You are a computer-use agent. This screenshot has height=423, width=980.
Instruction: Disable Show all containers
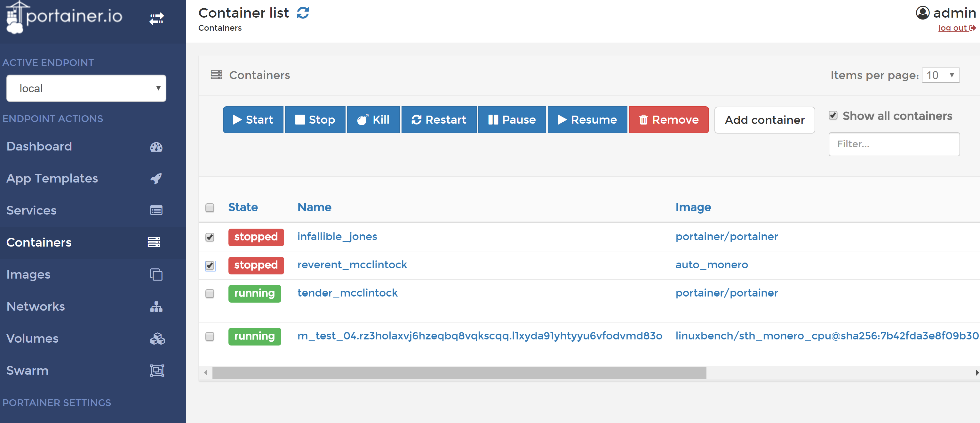pyautogui.click(x=833, y=115)
